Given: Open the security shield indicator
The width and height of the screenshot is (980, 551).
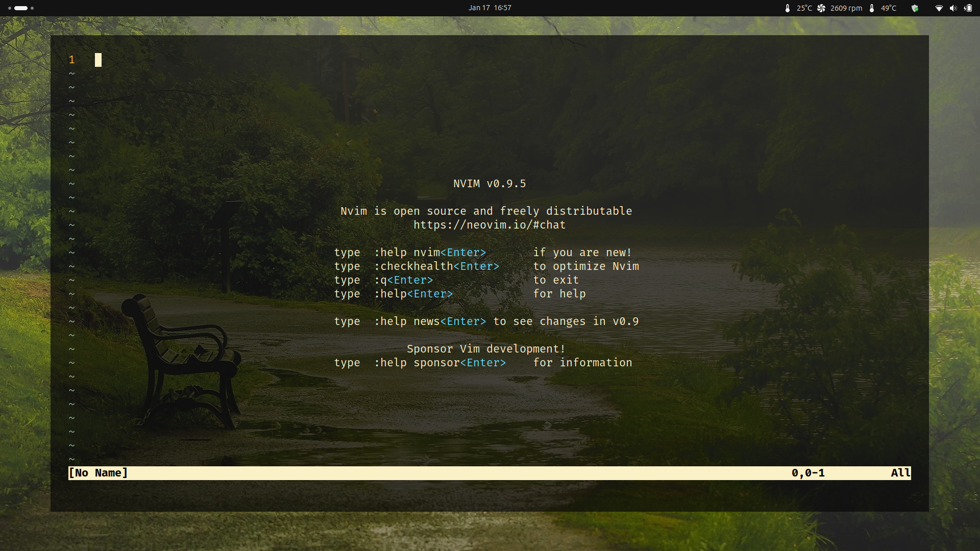Looking at the screenshot, I should [915, 8].
